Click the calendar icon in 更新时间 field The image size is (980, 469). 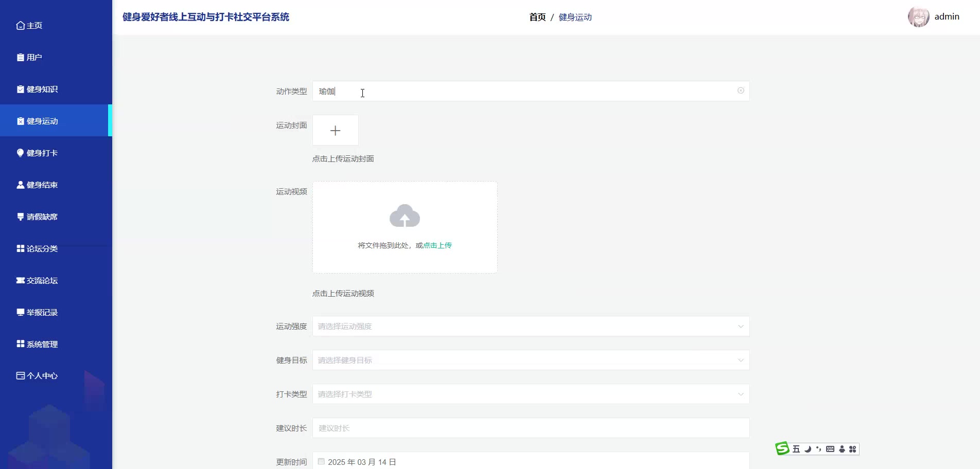(x=321, y=462)
